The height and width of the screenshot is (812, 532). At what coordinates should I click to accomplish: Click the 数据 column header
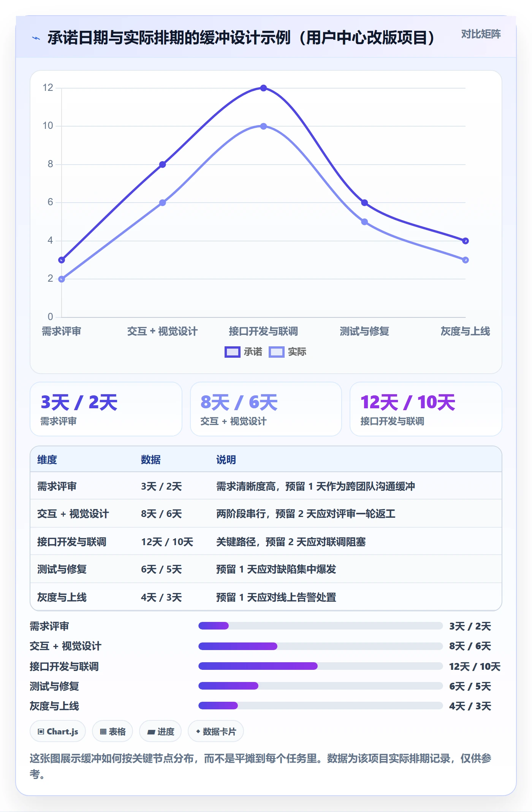pos(150,460)
